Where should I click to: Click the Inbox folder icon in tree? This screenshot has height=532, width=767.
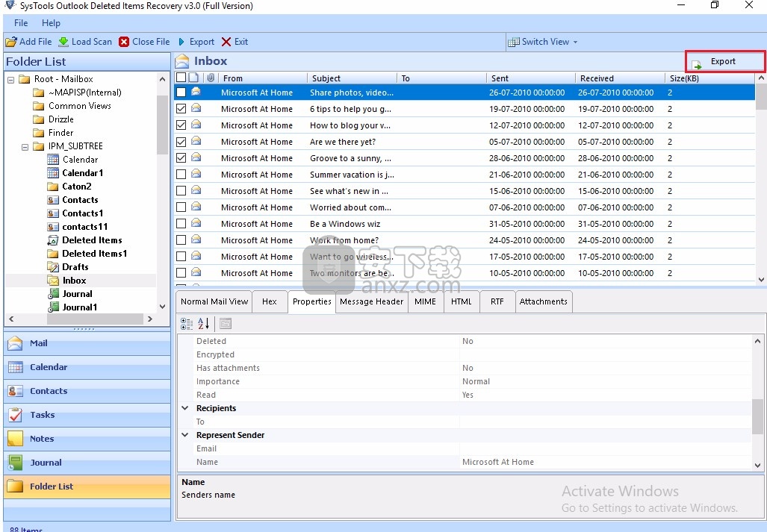click(53, 281)
